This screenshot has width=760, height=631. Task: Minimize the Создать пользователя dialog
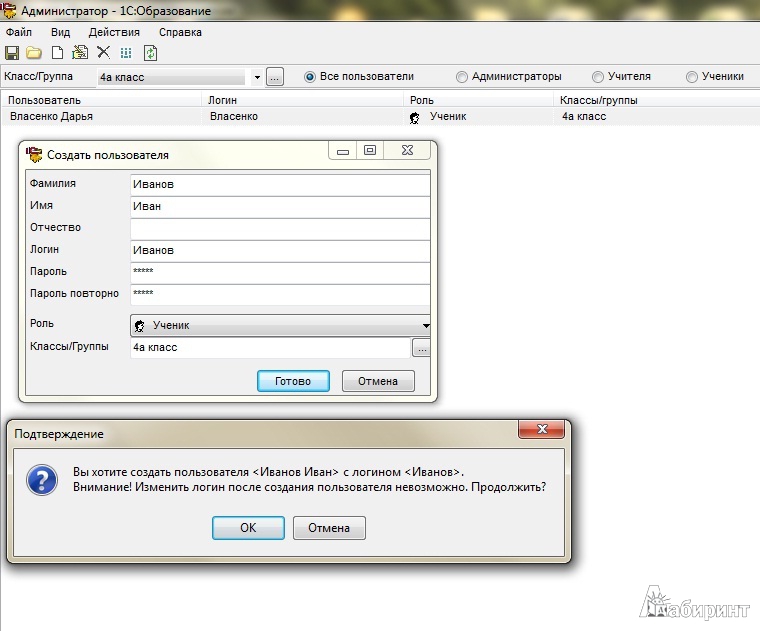[343, 150]
